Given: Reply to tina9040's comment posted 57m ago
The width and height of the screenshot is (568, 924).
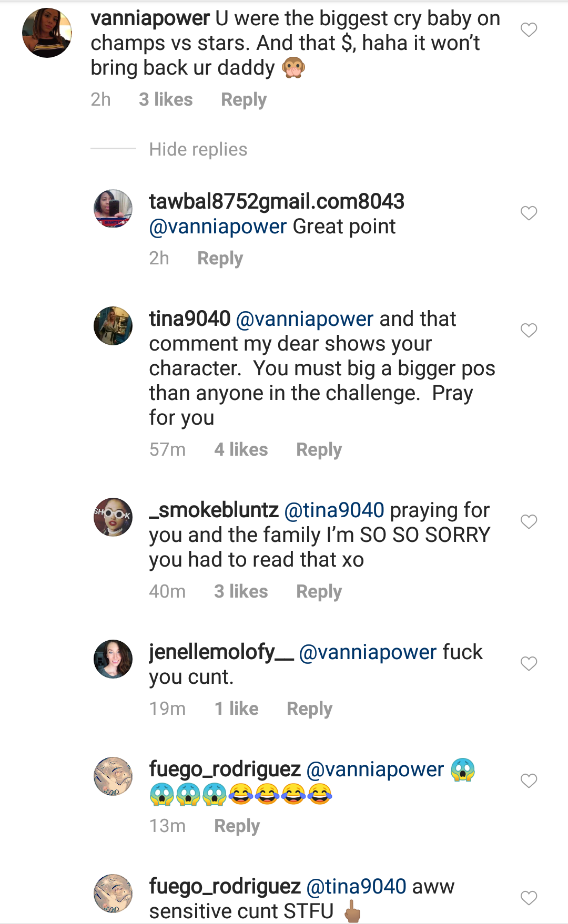Looking at the screenshot, I should tap(319, 449).
